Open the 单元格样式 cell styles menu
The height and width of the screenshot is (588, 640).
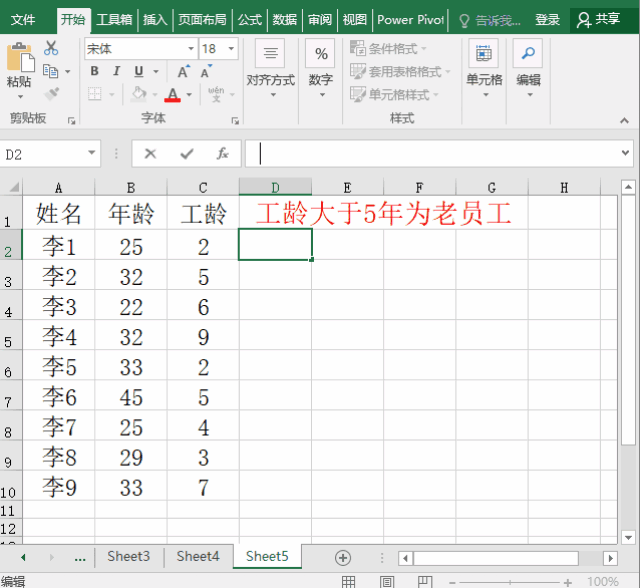click(394, 94)
